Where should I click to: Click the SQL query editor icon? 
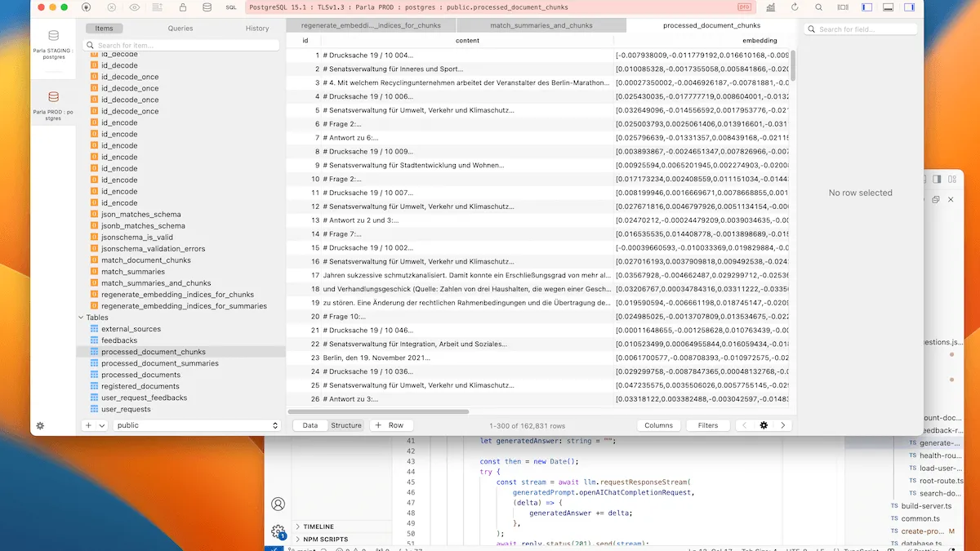coord(233,7)
